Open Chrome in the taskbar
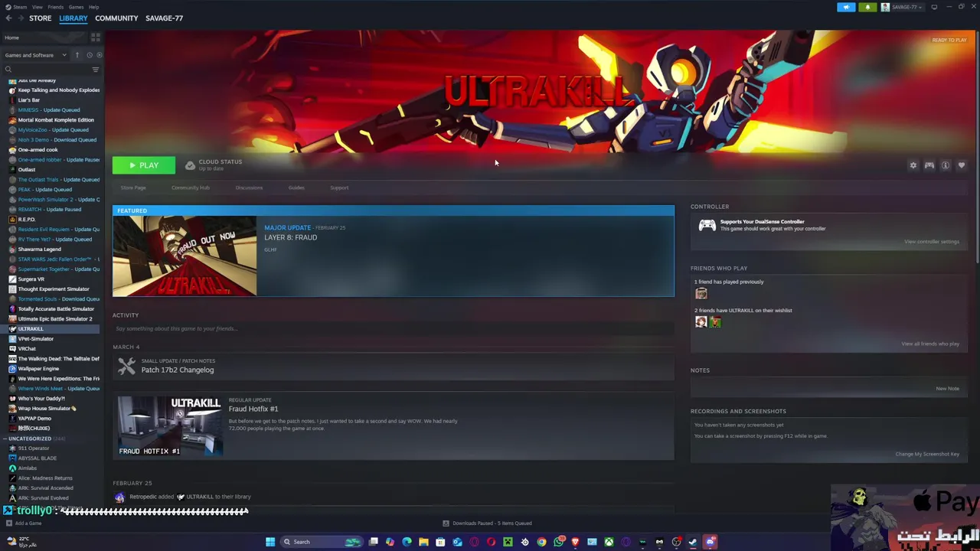The width and height of the screenshot is (980, 551). coord(541,542)
